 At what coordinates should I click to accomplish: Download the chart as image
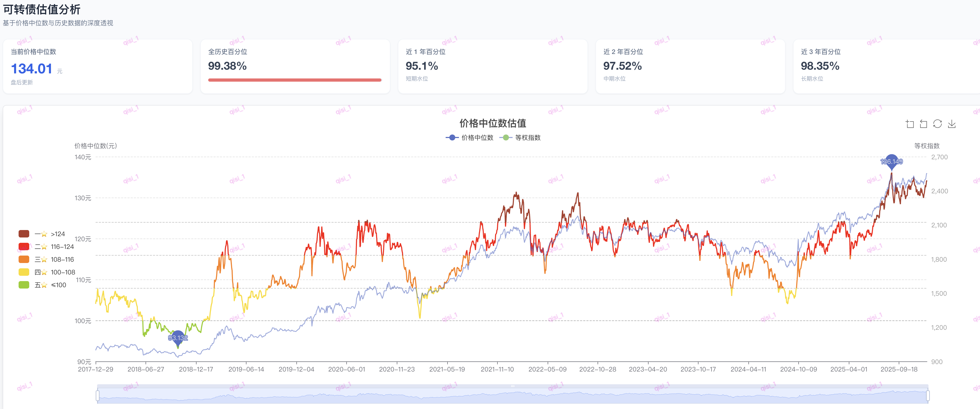[952, 124]
